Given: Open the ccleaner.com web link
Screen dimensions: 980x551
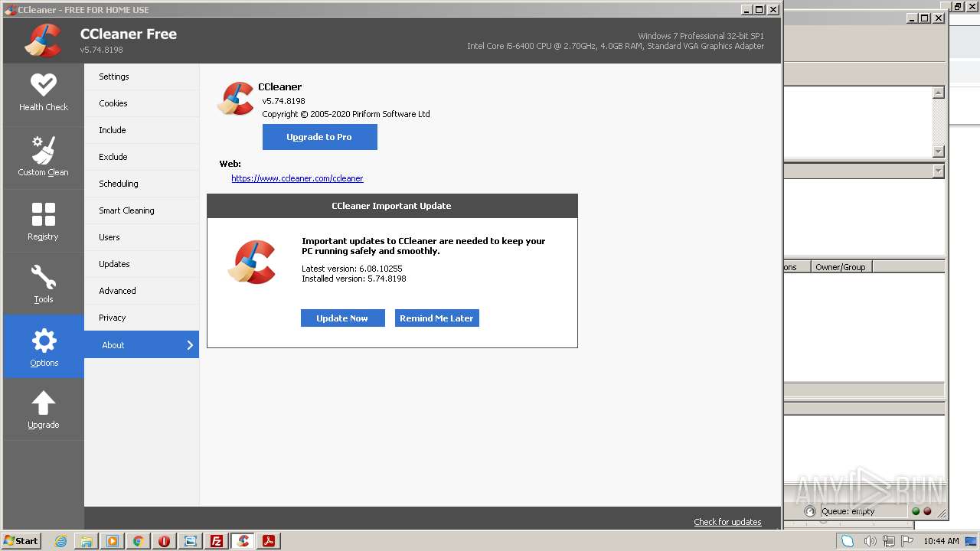Looking at the screenshot, I should pyautogui.click(x=297, y=178).
